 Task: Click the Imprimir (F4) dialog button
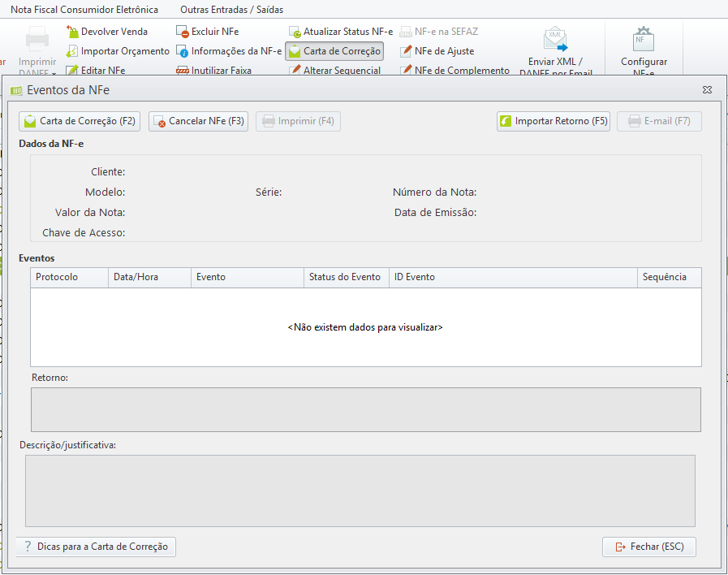tap(298, 121)
